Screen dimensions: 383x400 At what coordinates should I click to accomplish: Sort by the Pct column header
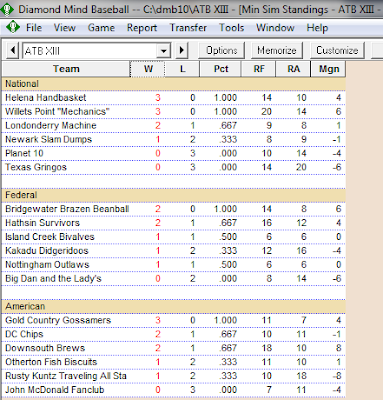pyautogui.click(x=220, y=69)
